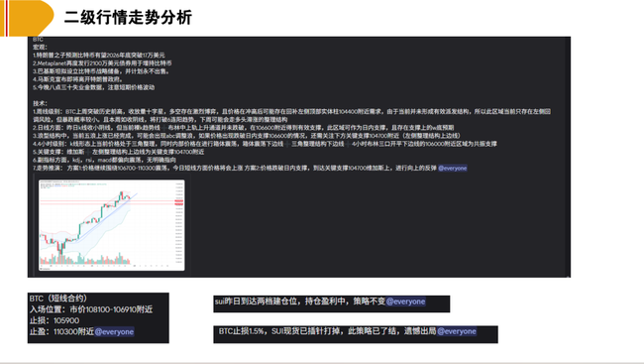Click the BTC label atop the message
The height and width of the screenshot is (364, 644).
pyautogui.click(x=38, y=40)
